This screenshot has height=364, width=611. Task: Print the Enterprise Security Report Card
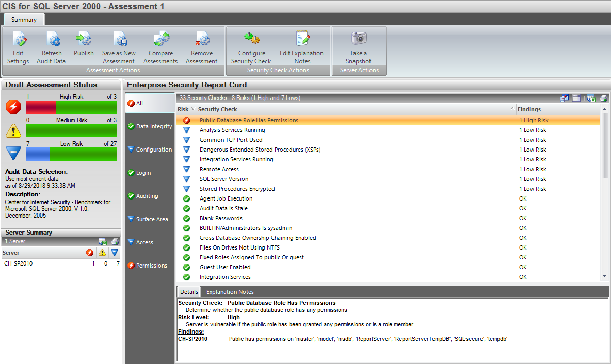tap(604, 98)
